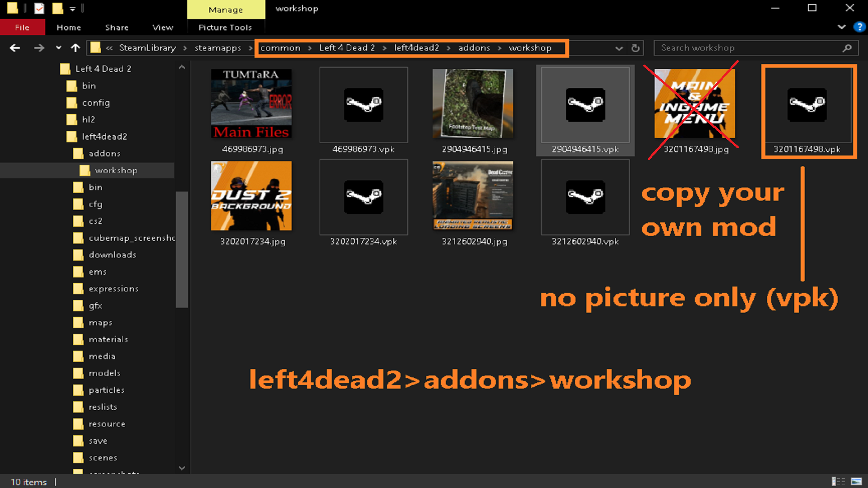The image size is (868, 488).
Task: Switch to details view in status bar
Action: point(838,482)
